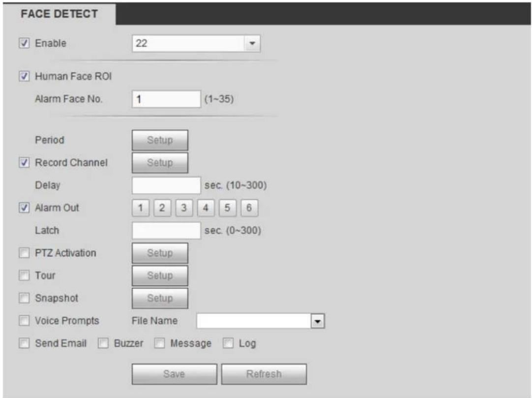Screen dimensions: 532x398
Task: Enable the Log checkbox
Action: pos(228,343)
